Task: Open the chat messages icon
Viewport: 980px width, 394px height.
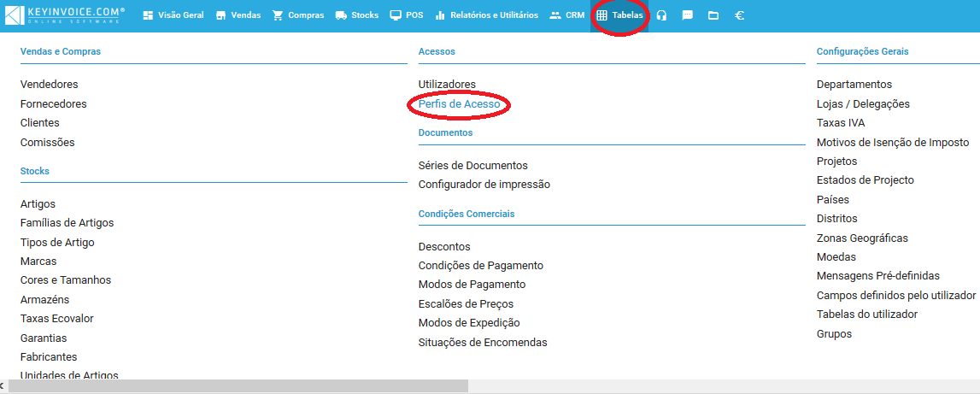Action: pos(688,15)
